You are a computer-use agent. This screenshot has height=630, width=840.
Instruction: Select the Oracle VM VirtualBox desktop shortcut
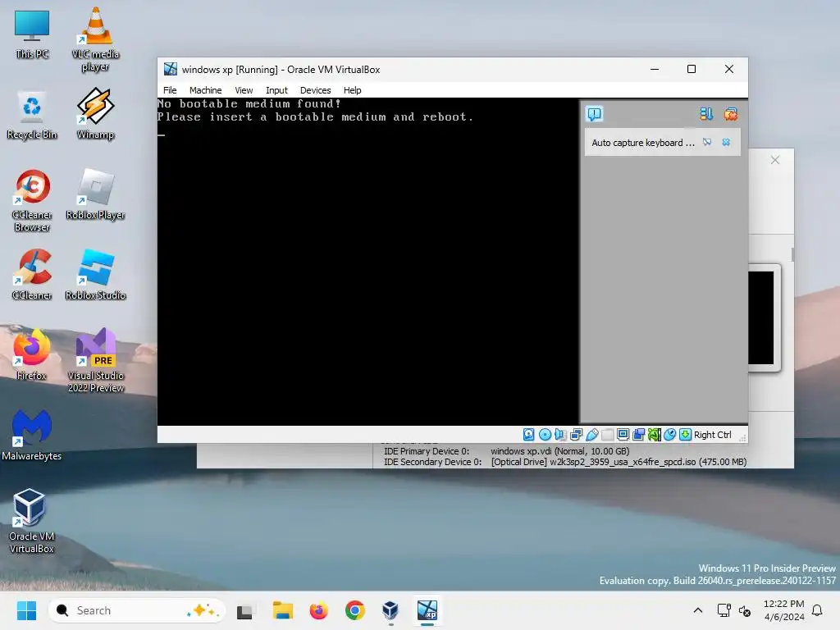pyautogui.click(x=32, y=521)
